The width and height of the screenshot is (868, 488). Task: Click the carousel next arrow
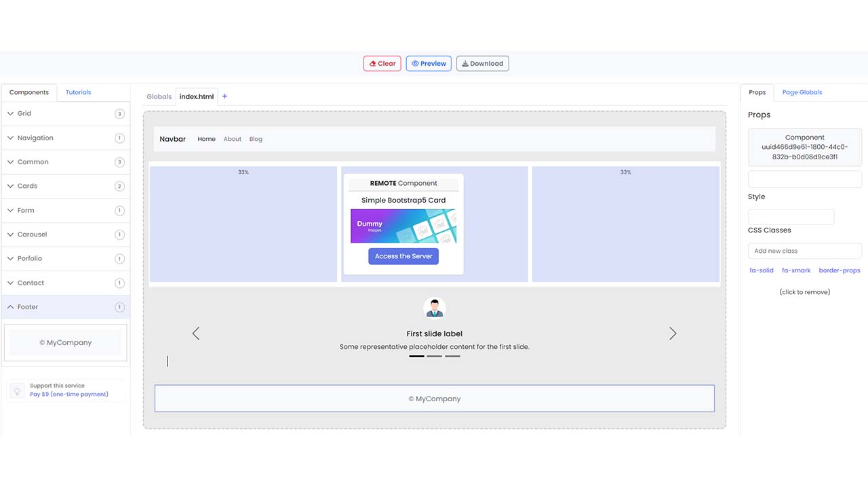click(x=673, y=333)
